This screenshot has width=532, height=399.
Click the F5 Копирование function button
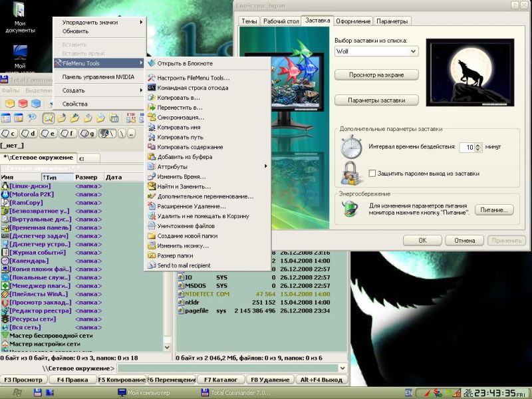point(121,380)
